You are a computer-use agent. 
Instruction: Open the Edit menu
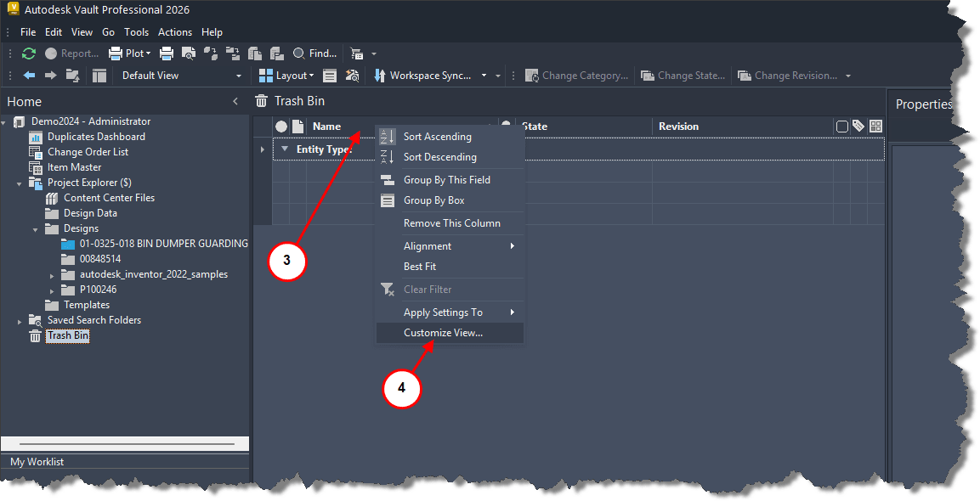tap(54, 32)
